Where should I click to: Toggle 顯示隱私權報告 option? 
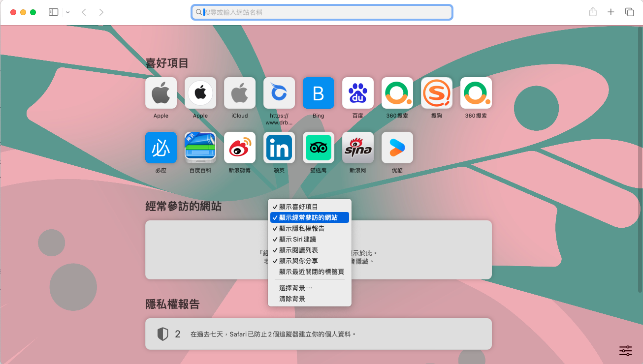point(310,228)
